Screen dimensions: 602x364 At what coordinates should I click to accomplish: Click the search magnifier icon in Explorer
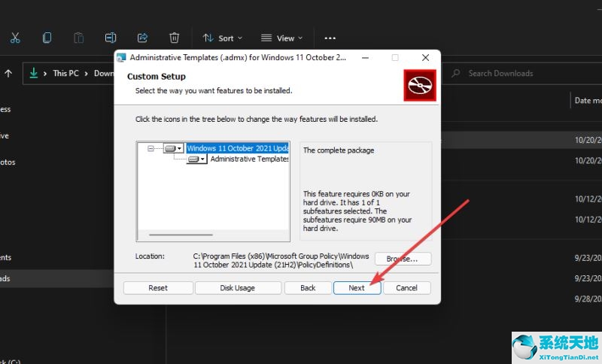tap(456, 73)
